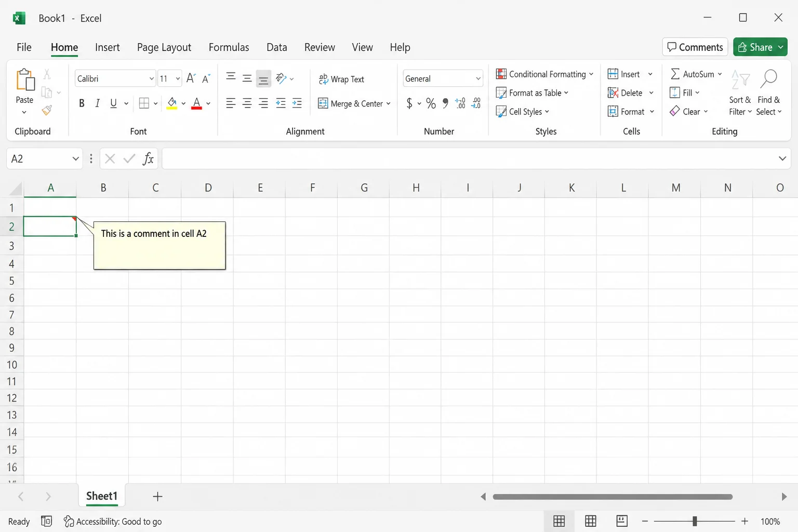Switch to Insert tab
Viewport: 798px width, 532px height.
point(108,47)
